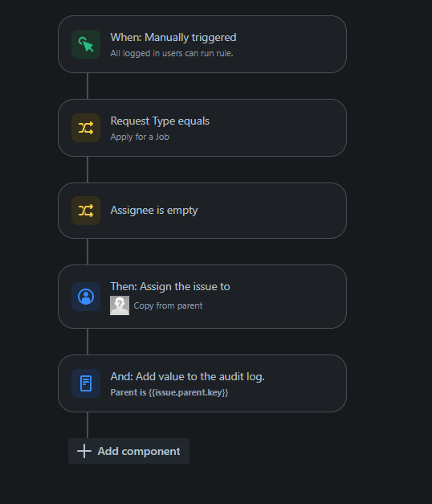Click the 'Parent is {{issue.parent.key}}' text
432x504 pixels.
169,392
